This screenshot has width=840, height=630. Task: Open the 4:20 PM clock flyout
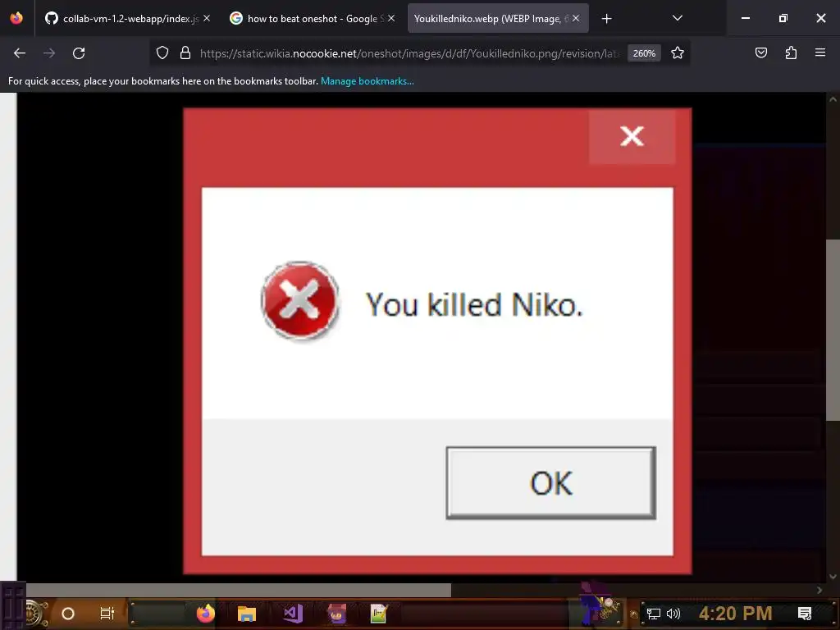(x=735, y=614)
